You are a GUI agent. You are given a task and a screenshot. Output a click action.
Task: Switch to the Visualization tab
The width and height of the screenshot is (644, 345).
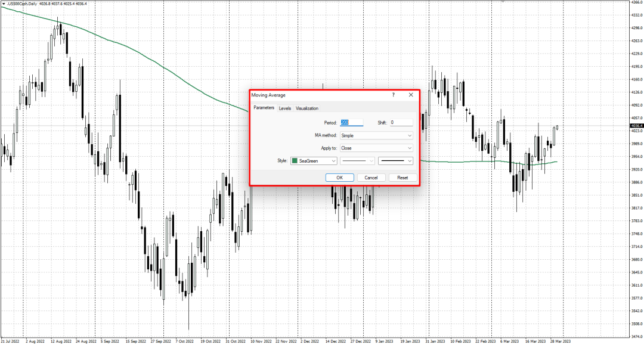pos(307,108)
